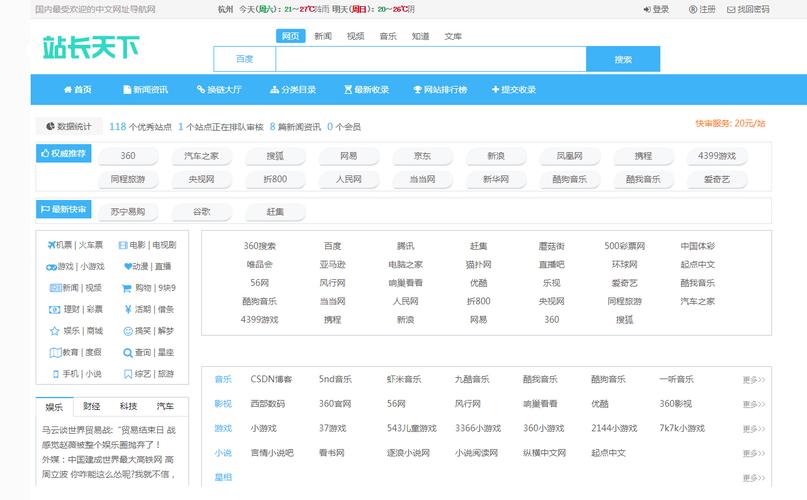Click the 提交收录 plus icon

pyautogui.click(x=495, y=90)
